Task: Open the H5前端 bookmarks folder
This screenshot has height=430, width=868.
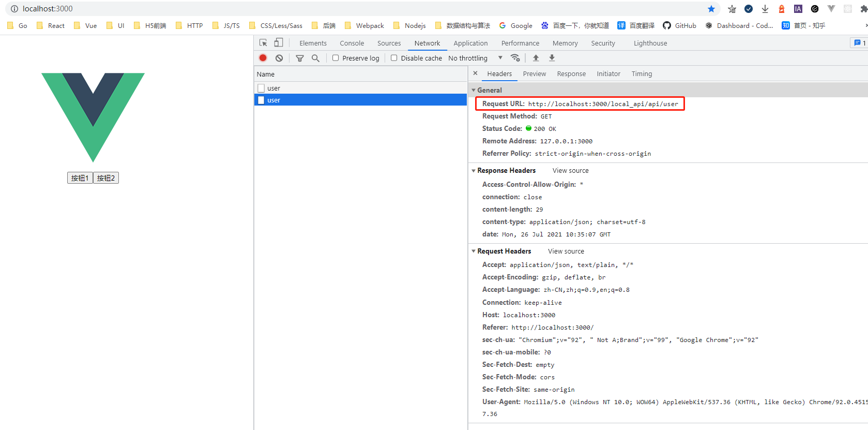Action: (x=150, y=25)
